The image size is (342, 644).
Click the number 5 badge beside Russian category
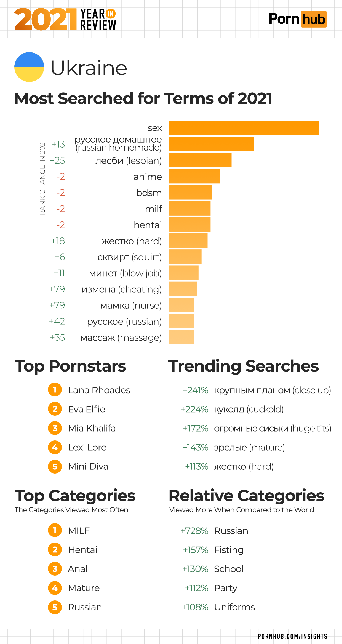click(x=55, y=607)
